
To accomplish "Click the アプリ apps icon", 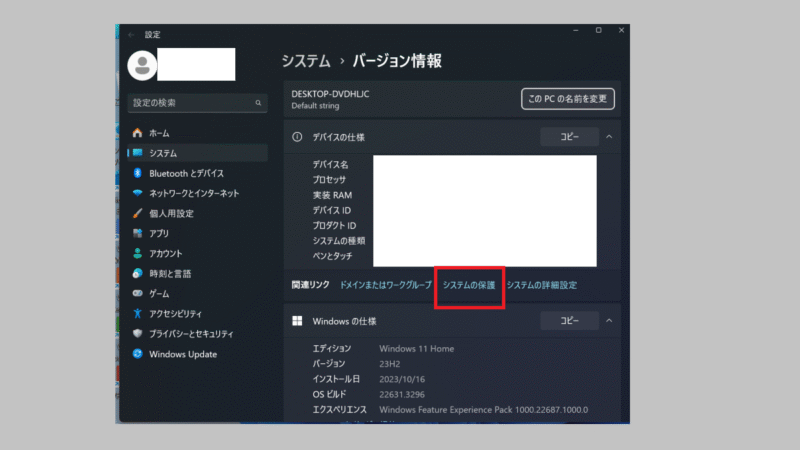I will coord(137,233).
